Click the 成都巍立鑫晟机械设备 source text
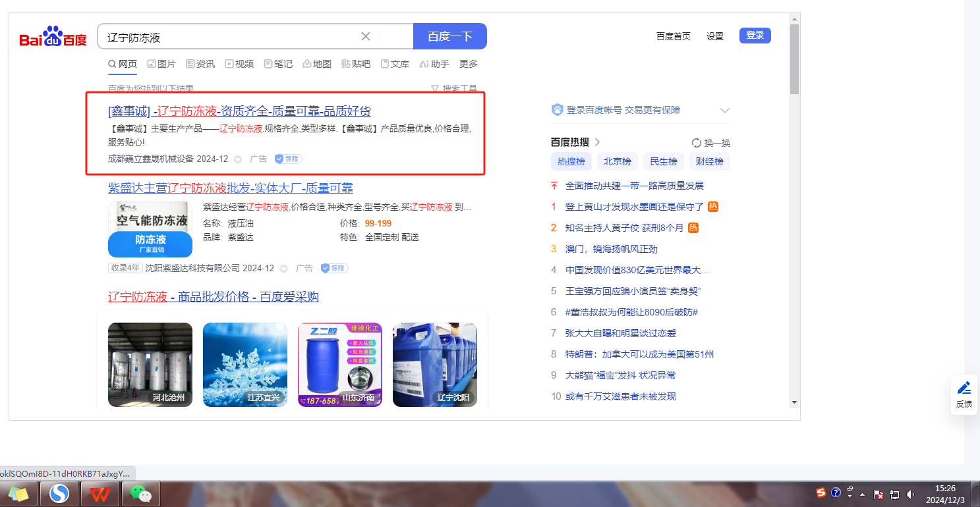 click(x=151, y=159)
